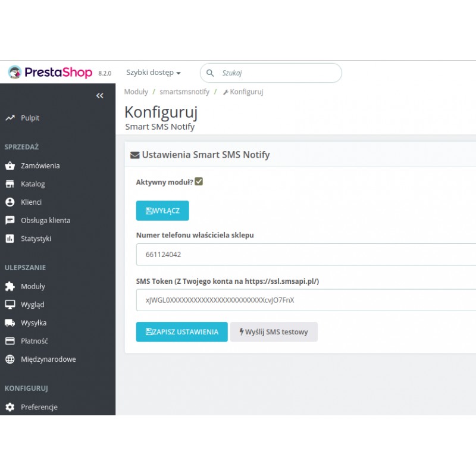Image resolution: width=476 pixels, height=476 pixels.
Task: Click the Klienci person icon
Action: pyautogui.click(x=10, y=202)
